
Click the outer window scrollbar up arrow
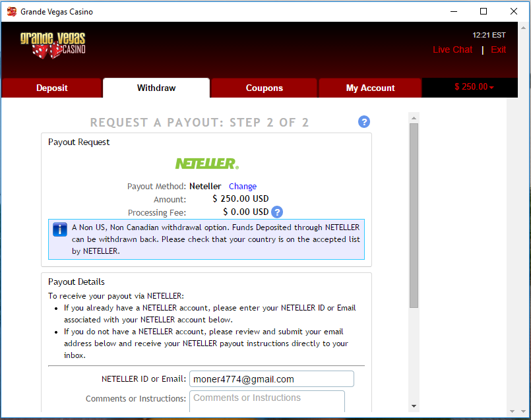tap(524, 28)
